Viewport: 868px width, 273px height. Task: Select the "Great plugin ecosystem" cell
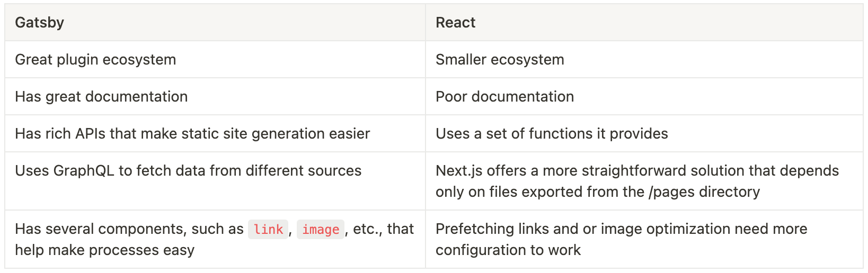(215, 60)
